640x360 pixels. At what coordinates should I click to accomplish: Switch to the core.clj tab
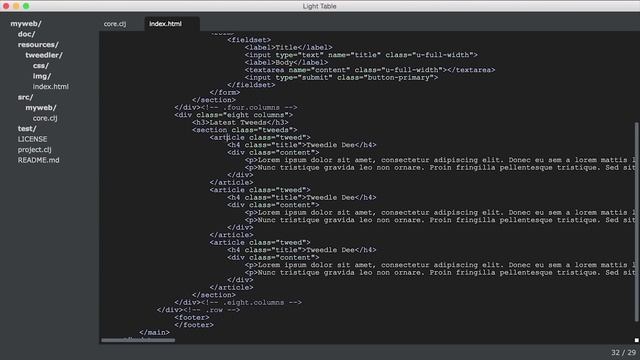[x=115, y=24]
